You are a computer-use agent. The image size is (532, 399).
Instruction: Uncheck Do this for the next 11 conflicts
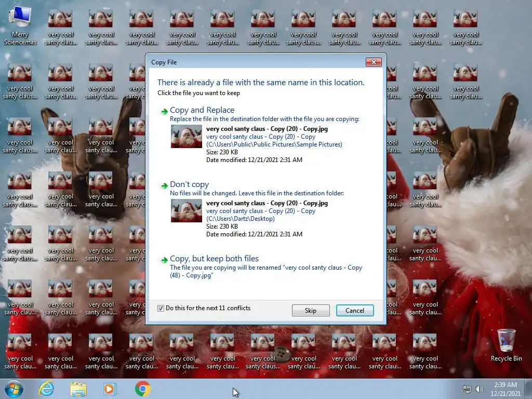point(161,308)
